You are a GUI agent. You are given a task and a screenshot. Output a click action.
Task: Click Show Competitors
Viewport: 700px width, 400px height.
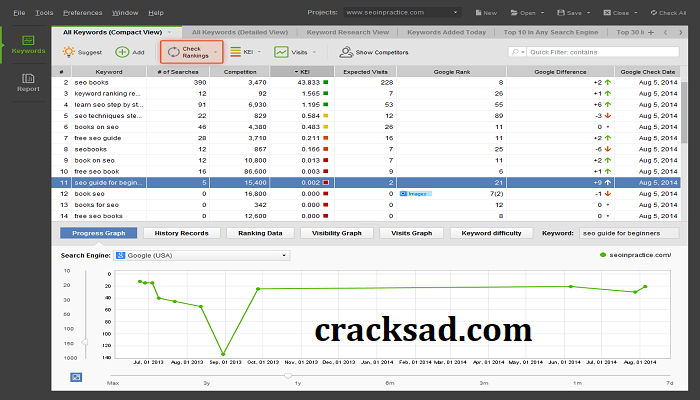(374, 52)
